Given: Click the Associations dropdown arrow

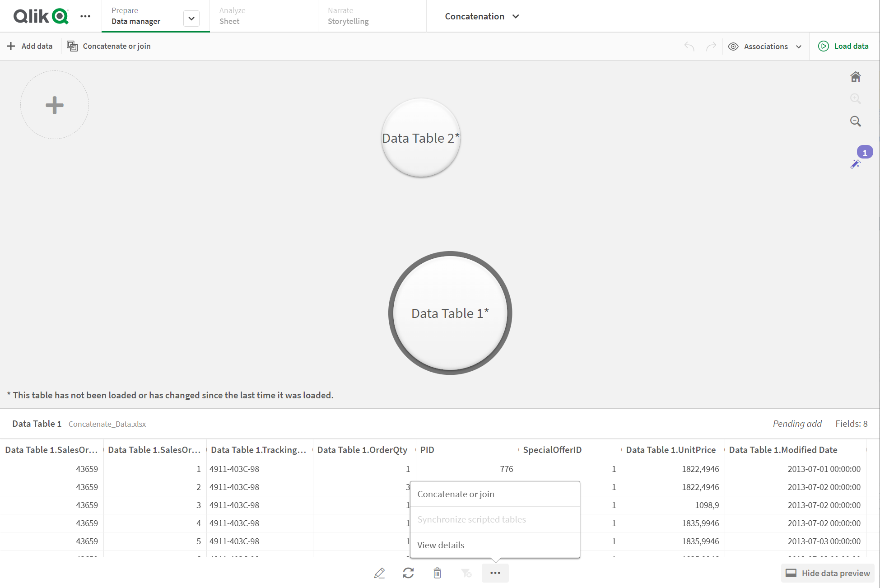Looking at the screenshot, I should point(801,46).
